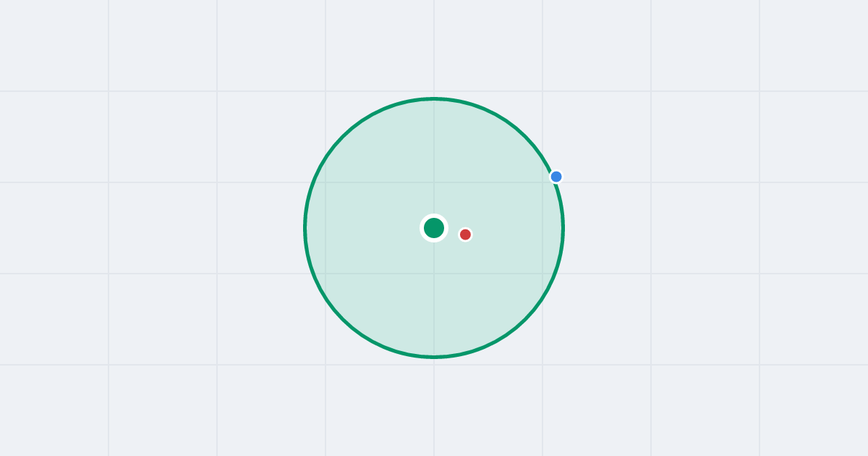The height and width of the screenshot is (456, 868).
Task: Click the vertical grid line passing through the circle center, above the circle
Action: [x=434, y=47]
